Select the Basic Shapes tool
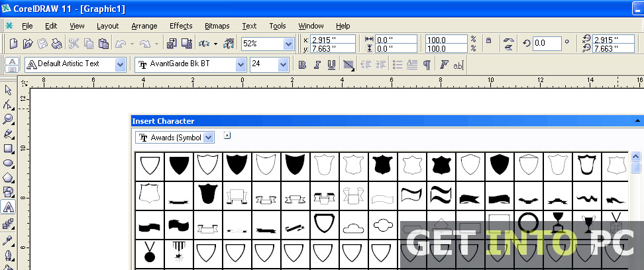644x270 pixels. click(x=8, y=193)
